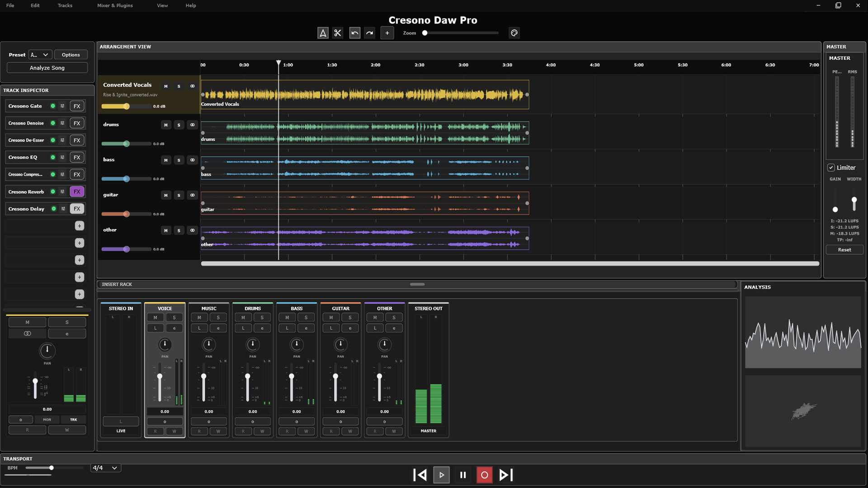The height and width of the screenshot is (488, 868).
Task: Click the undo arrow icon
Action: [x=354, y=33]
